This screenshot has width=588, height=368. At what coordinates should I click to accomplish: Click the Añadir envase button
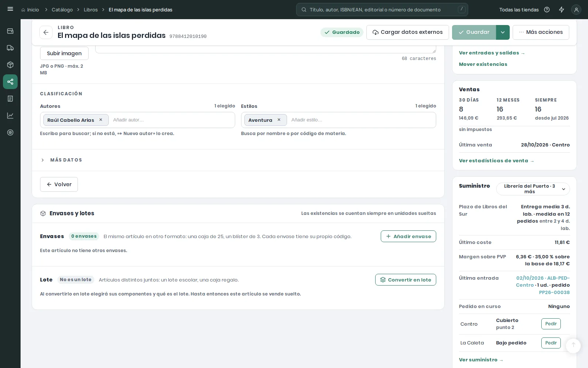coord(408,236)
